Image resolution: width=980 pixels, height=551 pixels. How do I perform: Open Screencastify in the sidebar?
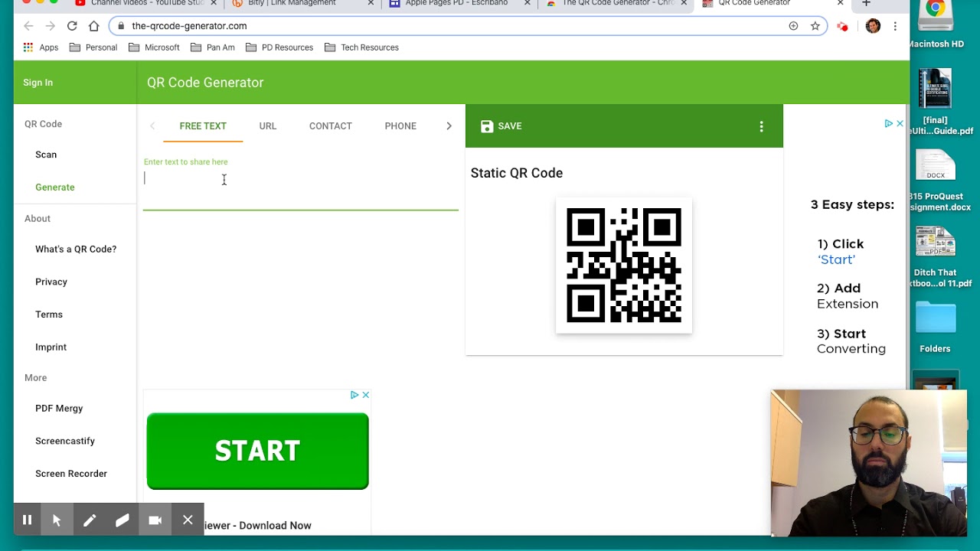pos(65,441)
